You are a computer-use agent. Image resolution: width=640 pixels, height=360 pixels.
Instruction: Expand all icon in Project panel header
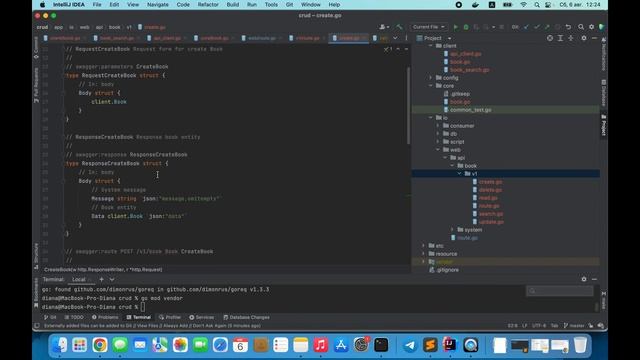click(560, 38)
